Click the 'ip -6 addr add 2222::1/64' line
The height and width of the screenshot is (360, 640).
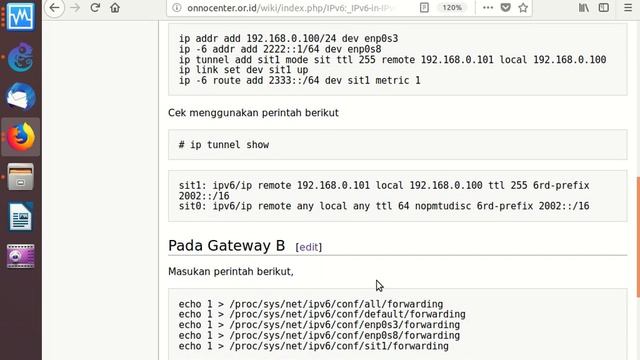(280, 49)
